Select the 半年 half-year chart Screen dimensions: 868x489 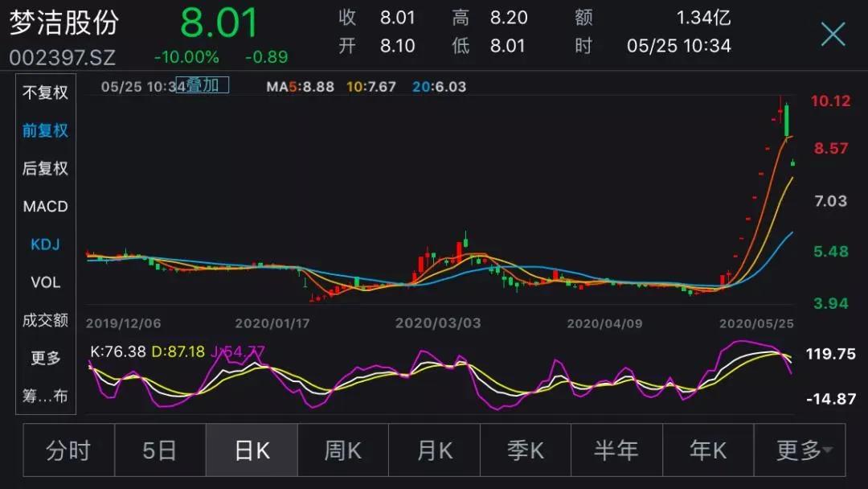click(x=616, y=451)
